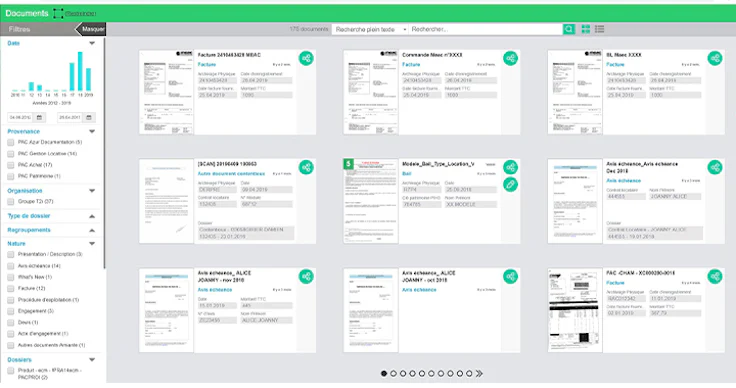This screenshot has width=736, height=388.
Task: Open the end date calendar picker
Action: coord(89,117)
